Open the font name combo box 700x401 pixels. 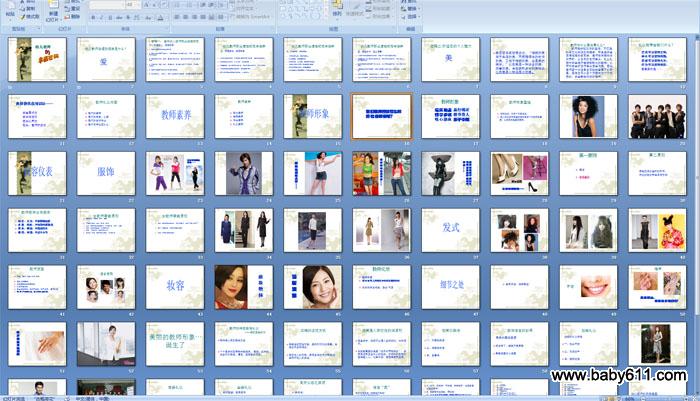[107, 4]
